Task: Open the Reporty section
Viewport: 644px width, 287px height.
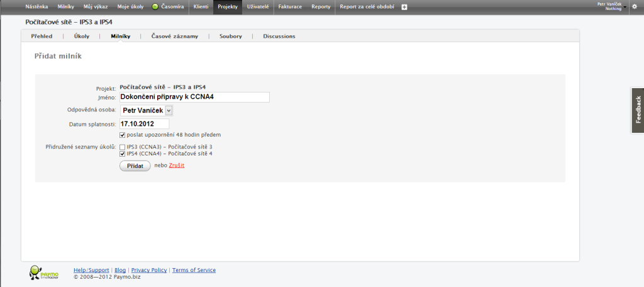Action: pos(321,7)
